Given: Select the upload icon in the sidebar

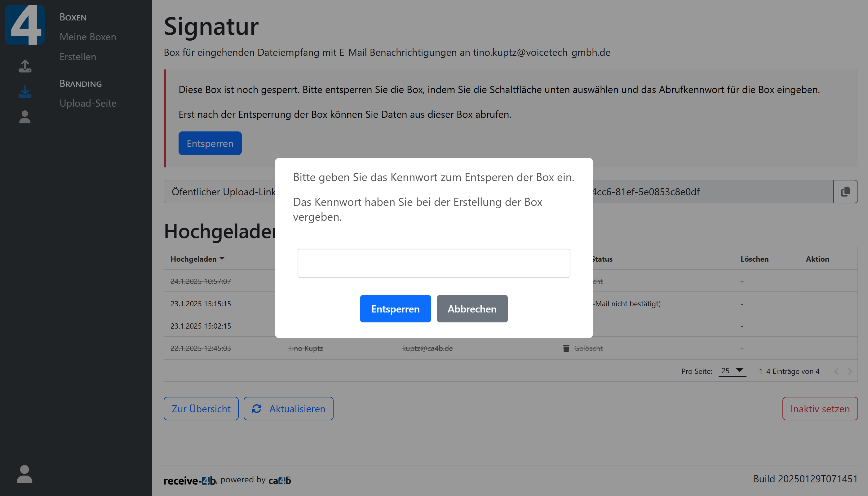Looking at the screenshot, I should [24, 66].
